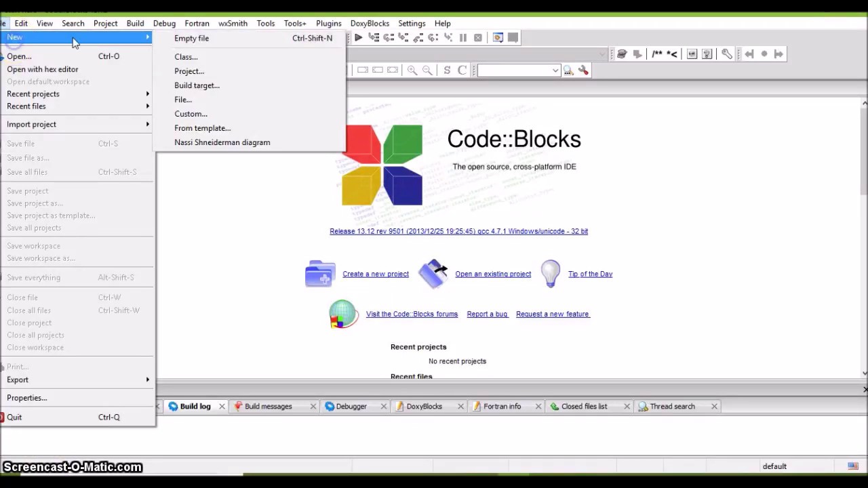This screenshot has width=868, height=488.
Task: Click the zoom out magnifier icon
Action: click(427, 70)
